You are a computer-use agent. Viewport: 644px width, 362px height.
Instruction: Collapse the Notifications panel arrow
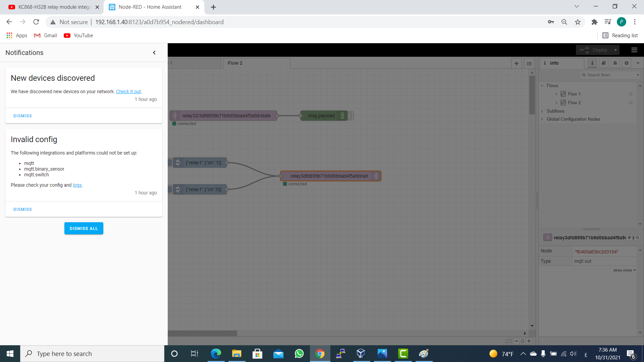tap(154, 53)
